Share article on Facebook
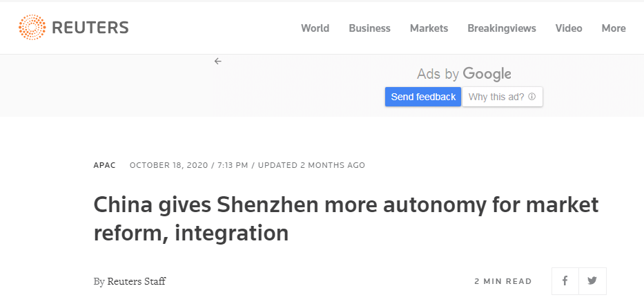The height and width of the screenshot is (304, 644). click(565, 281)
